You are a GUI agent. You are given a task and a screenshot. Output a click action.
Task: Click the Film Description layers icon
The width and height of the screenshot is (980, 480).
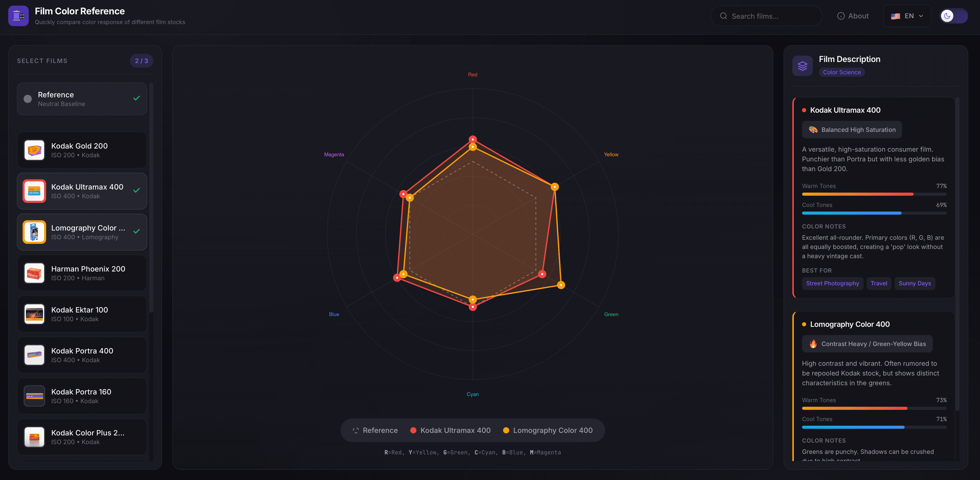pyautogui.click(x=802, y=66)
